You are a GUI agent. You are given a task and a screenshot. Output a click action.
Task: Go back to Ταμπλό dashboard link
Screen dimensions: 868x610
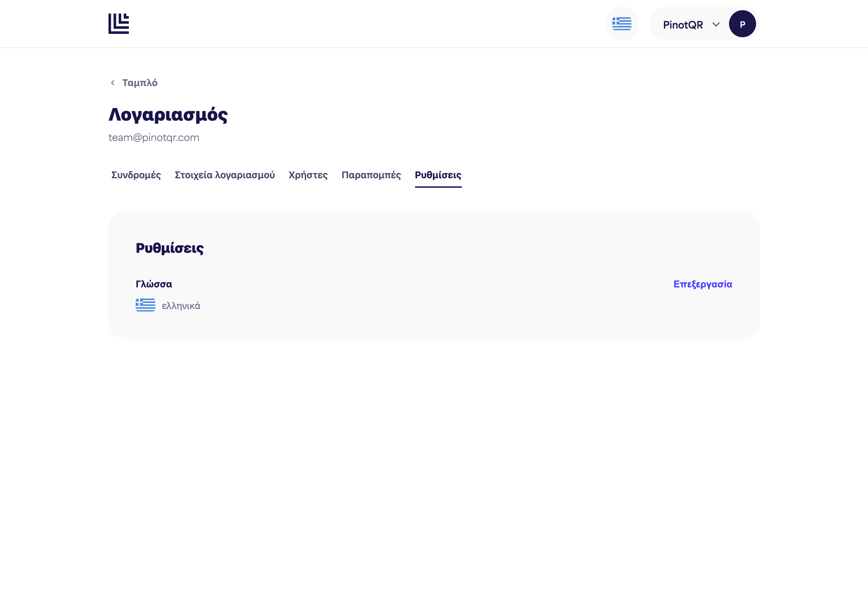coord(139,83)
